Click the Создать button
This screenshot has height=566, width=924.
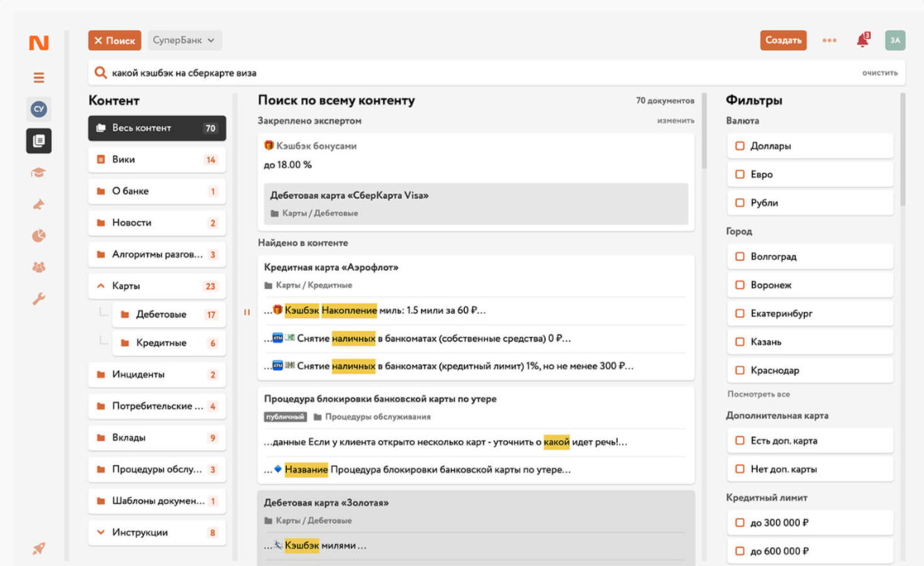pyautogui.click(x=783, y=40)
